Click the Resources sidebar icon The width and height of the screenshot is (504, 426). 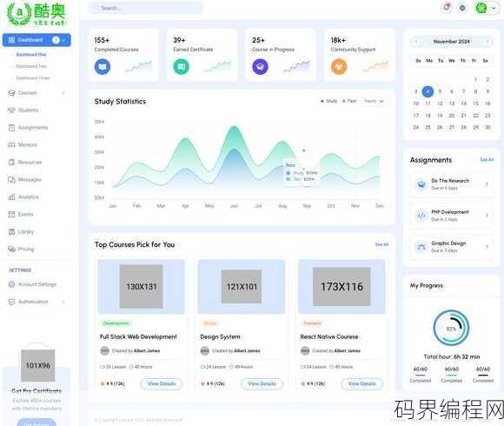tap(11, 162)
